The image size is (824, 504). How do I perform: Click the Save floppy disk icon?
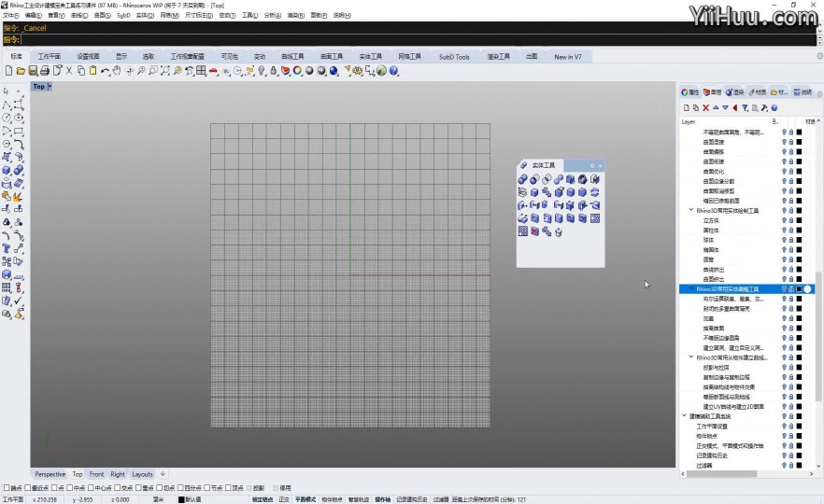tap(33, 70)
